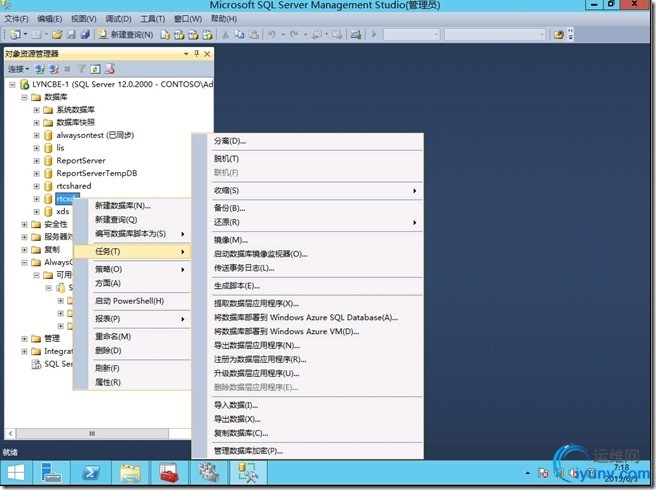
Task: Choose 新建查询(Q) in context menu
Action: (132, 220)
